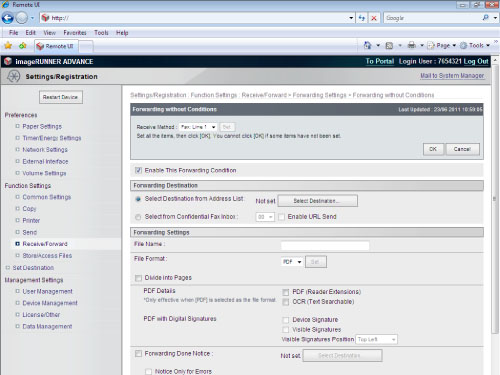Open the Receive Method dropdown
Viewport: 500px width, 375px height.
(198, 127)
